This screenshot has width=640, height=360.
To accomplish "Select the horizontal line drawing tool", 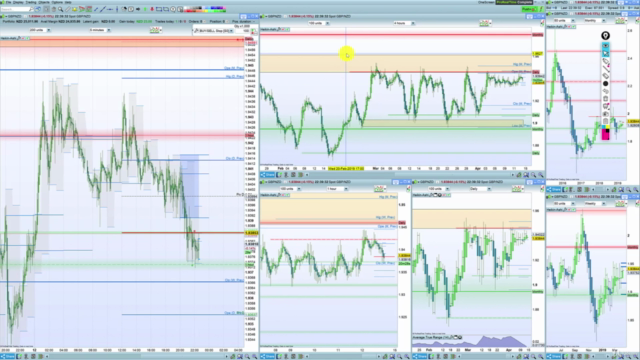I will 110,9.
